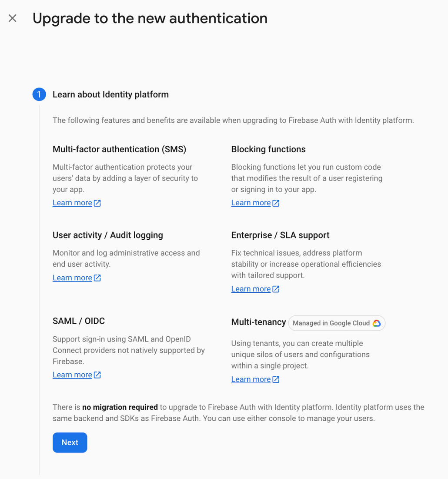Open Learn more for SAML / OIDC providers

tap(72, 374)
